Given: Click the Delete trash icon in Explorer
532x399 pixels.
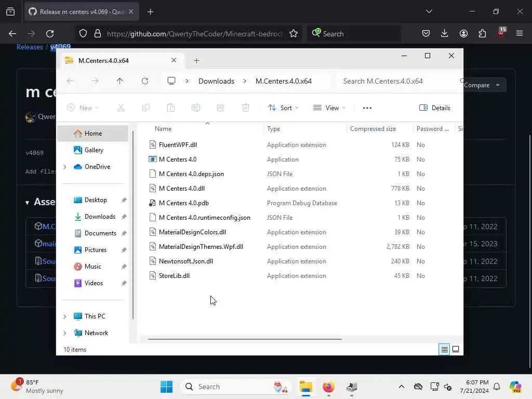Looking at the screenshot, I should pyautogui.click(x=246, y=108).
